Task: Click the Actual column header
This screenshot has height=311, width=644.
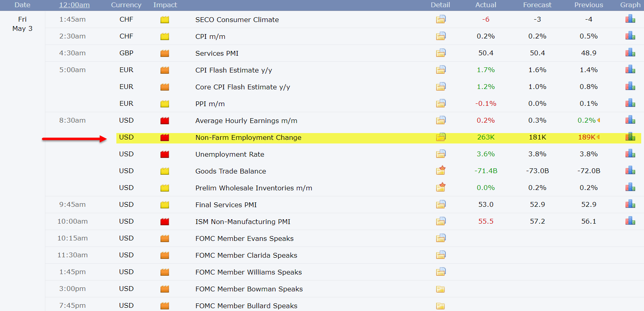Action: coord(486,5)
